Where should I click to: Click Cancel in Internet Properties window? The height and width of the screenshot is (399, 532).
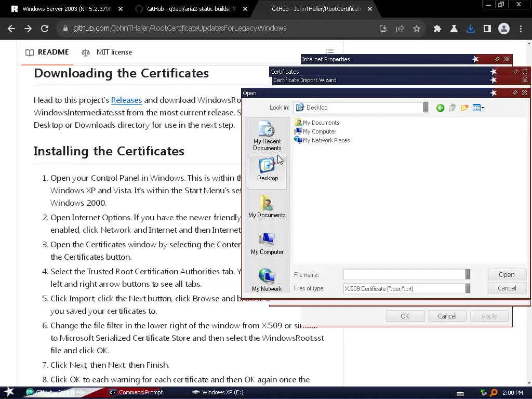coord(447,316)
